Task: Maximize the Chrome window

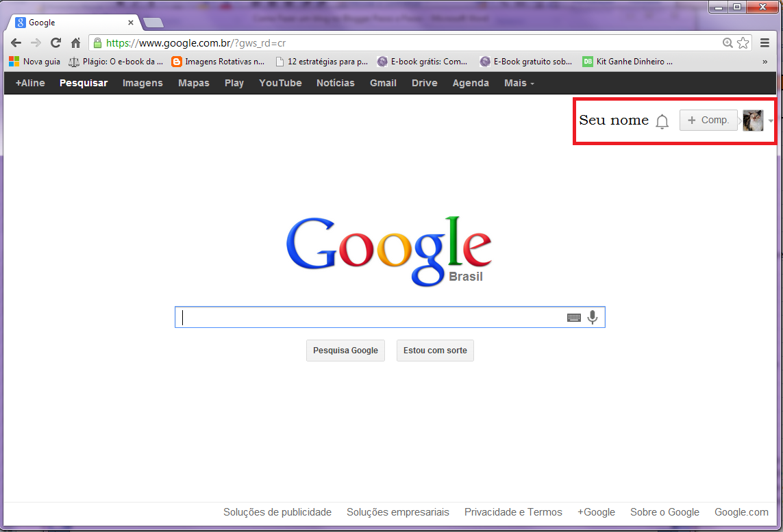Action: (x=736, y=6)
